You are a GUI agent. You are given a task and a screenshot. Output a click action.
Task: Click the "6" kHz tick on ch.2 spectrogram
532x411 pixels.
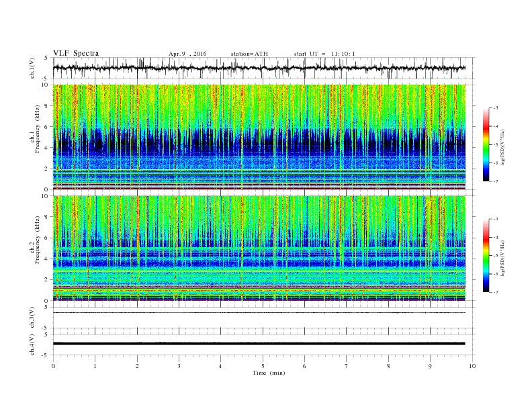pyautogui.click(x=46, y=238)
